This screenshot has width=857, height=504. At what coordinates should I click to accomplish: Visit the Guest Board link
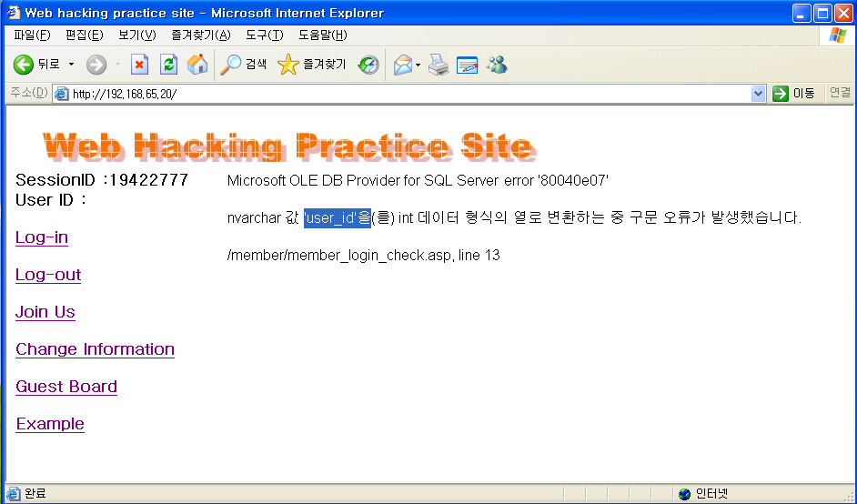coord(66,386)
